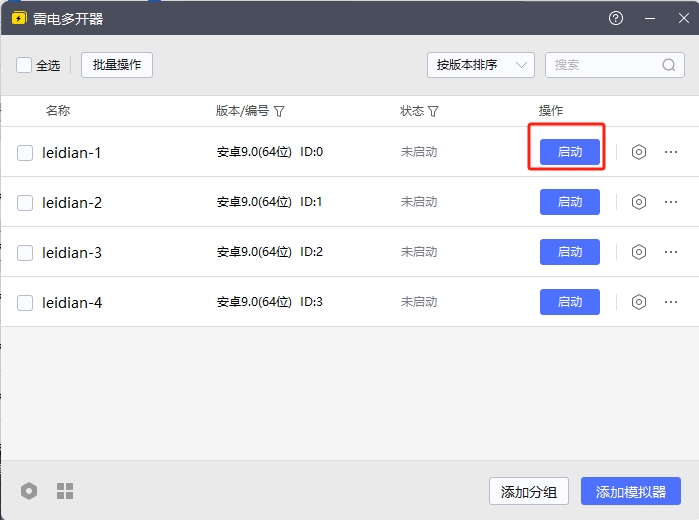Screen dimensions: 699x520
Task: Start leidian-2 with its 启动 button
Action: coord(570,202)
